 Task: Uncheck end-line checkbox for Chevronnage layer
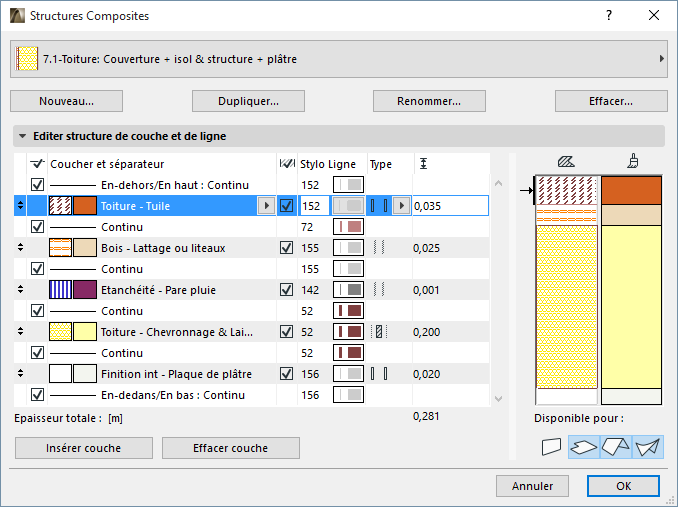[x=287, y=332]
